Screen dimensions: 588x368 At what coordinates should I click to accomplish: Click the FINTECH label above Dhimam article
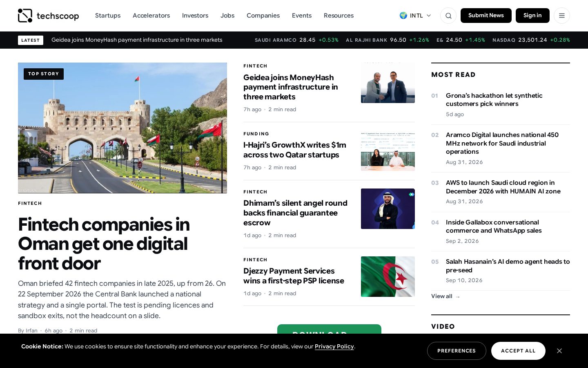click(x=255, y=192)
